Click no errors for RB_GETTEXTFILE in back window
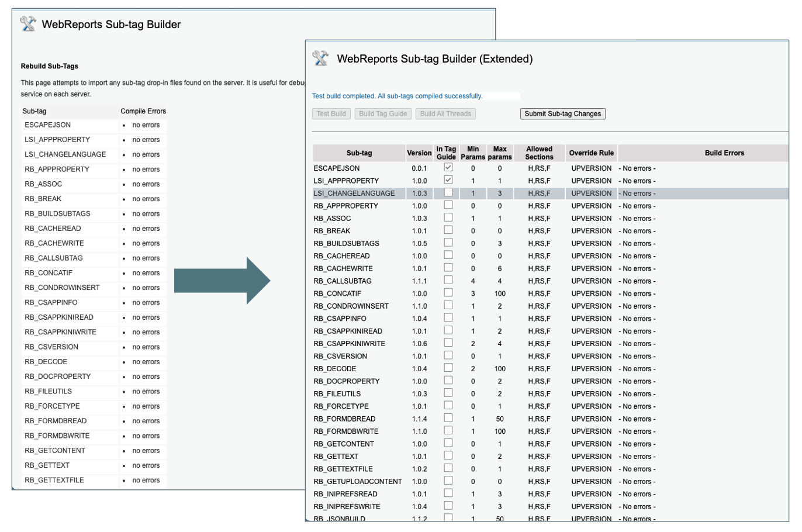This screenshot has height=532, width=802. pyautogui.click(x=146, y=481)
